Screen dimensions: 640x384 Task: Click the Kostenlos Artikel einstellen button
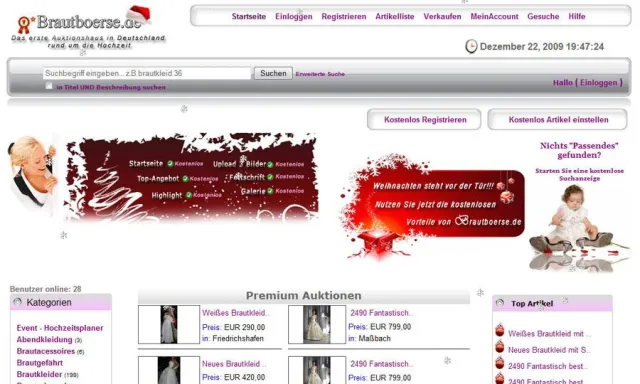click(558, 120)
